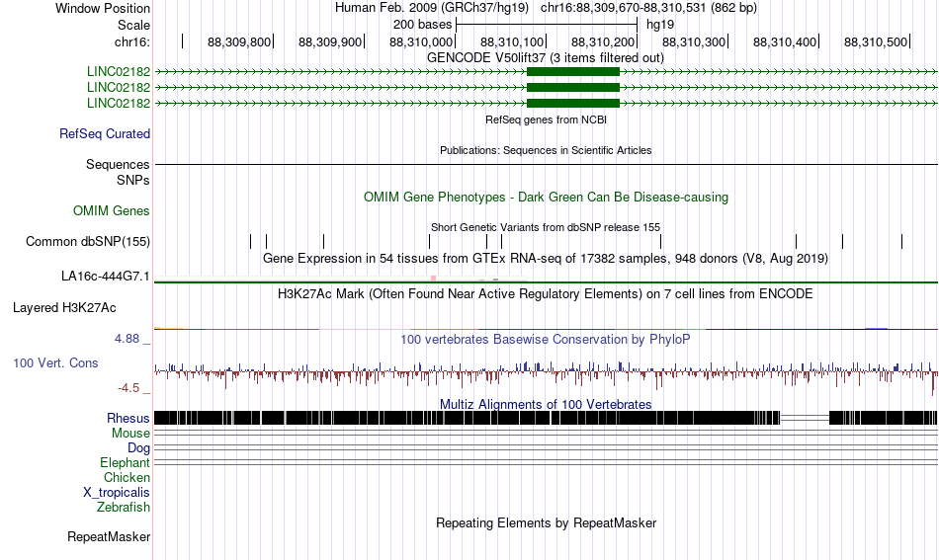
Task: Click the Human Feb. 2009 (GRCh37/hg19) assembly text
Action: pyautogui.click(x=432, y=8)
